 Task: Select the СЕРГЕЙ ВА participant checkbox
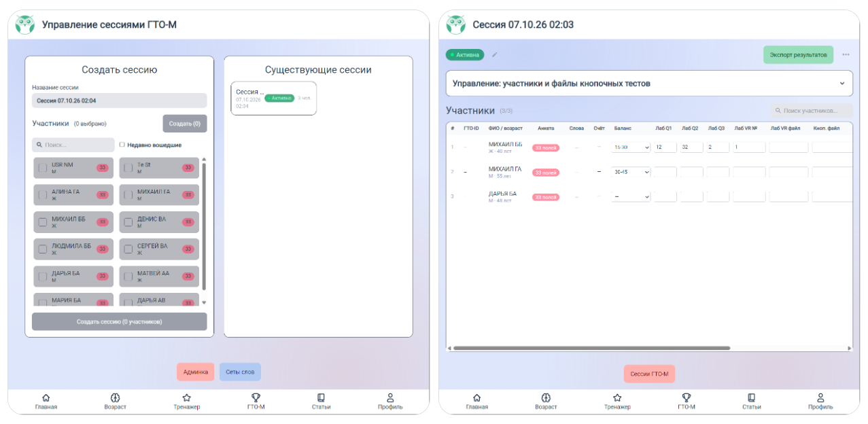click(x=128, y=249)
